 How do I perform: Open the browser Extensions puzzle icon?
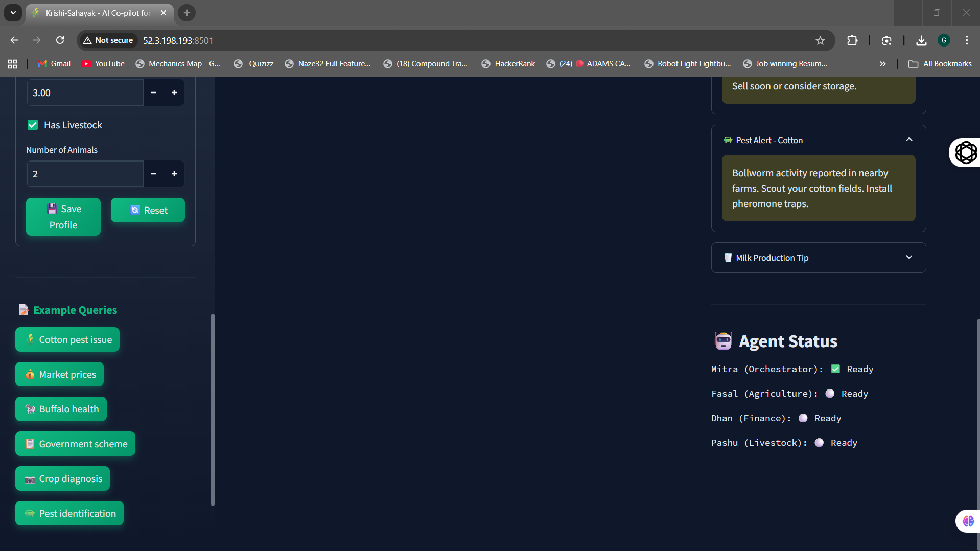(x=852, y=40)
